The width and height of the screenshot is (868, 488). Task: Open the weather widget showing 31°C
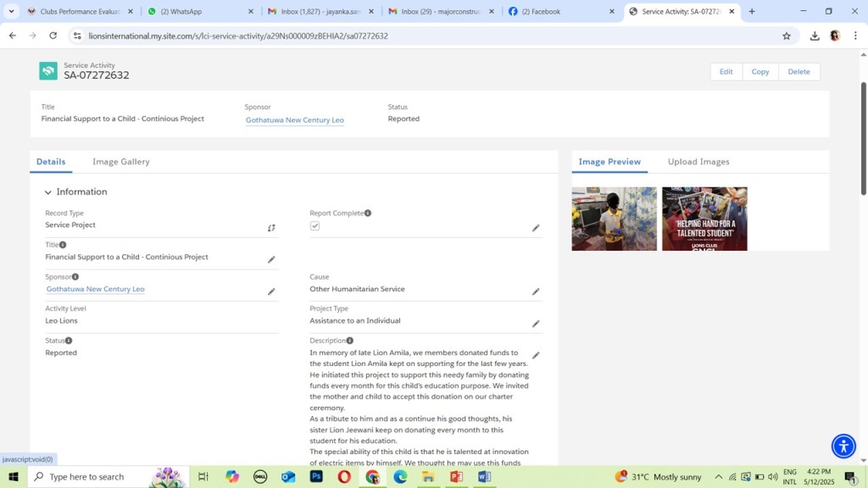pyautogui.click(x=659, y=476)
